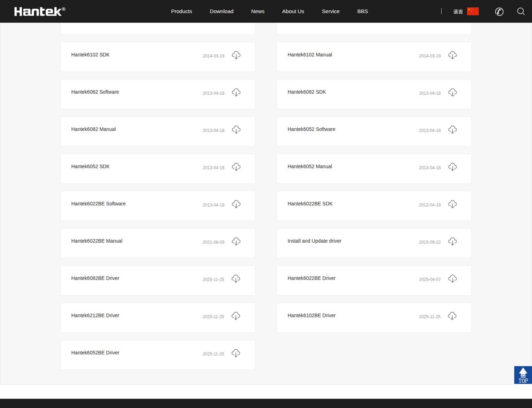Open the About Us menu
The image size is (532, 408).
pyautogui.click(x=293, y=11)
